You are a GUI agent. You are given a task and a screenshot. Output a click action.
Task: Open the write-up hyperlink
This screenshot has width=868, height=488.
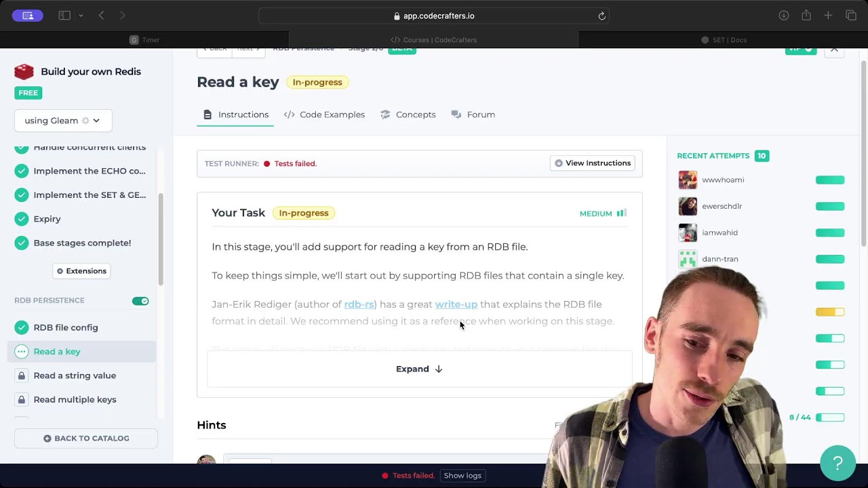click(456, 304)
